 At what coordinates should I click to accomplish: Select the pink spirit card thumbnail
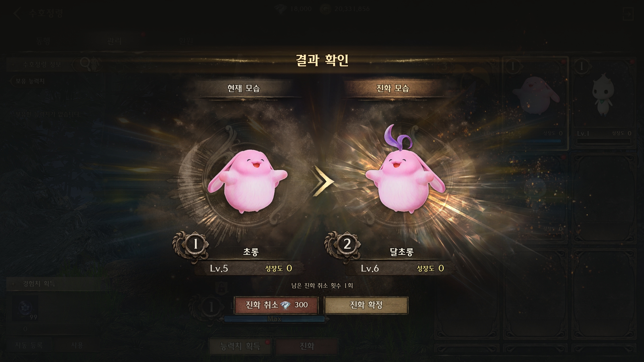coord(535,103)
